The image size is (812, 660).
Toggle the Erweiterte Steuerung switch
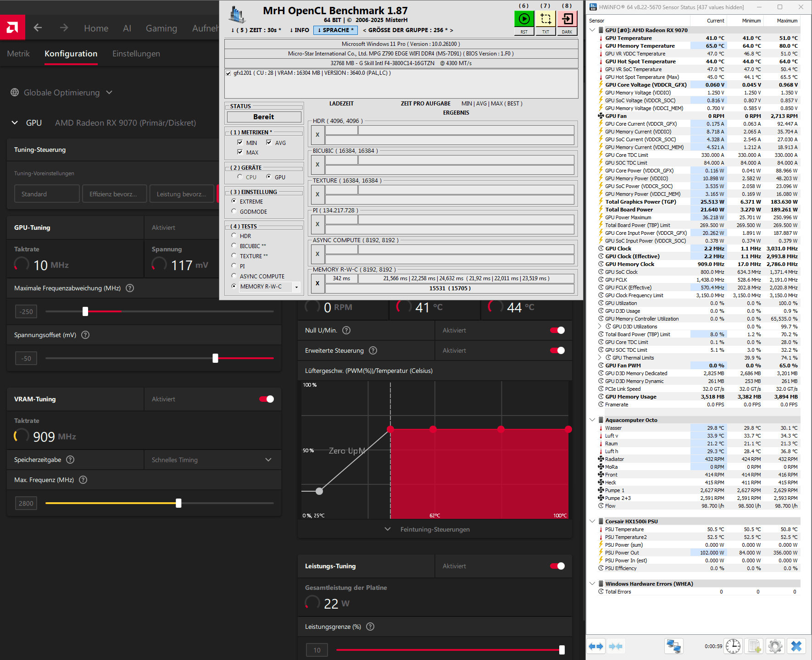[x=557, y=350]
